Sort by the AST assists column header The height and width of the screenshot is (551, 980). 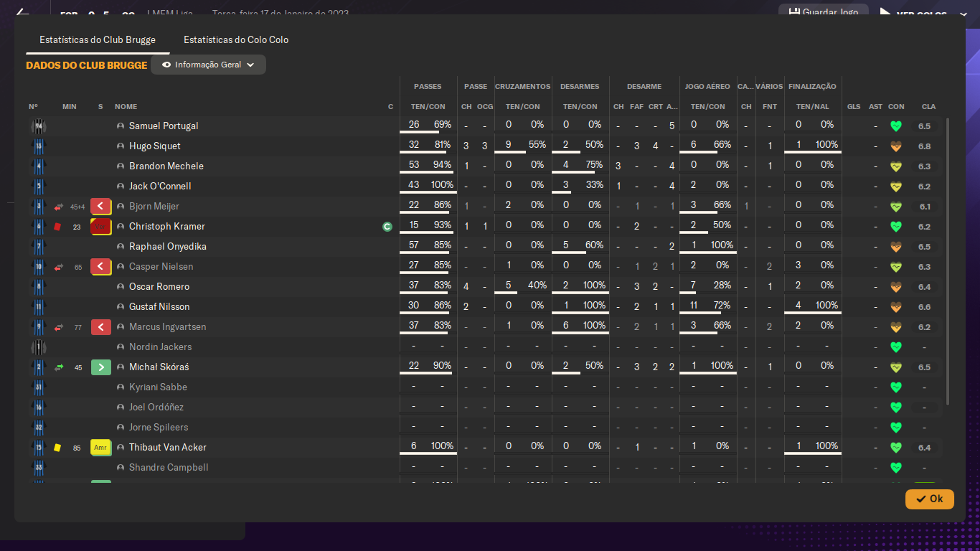click(x=876, y=107)
